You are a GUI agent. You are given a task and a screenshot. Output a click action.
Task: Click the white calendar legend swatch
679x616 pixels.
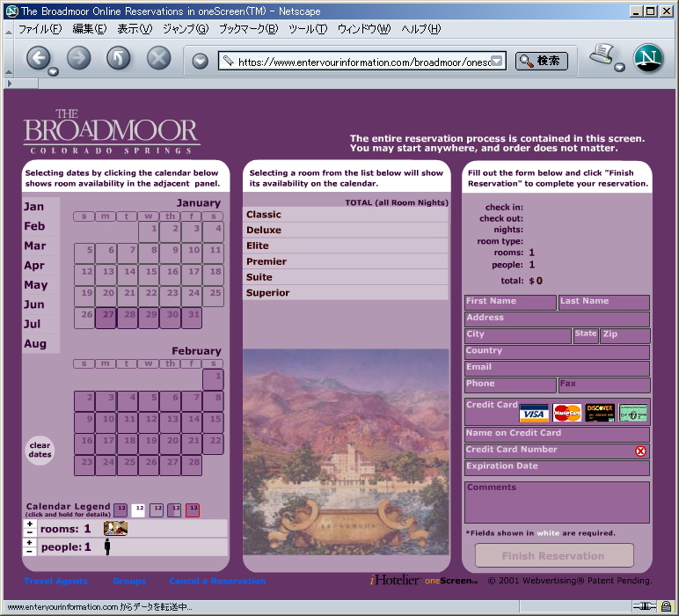[139, 510]
